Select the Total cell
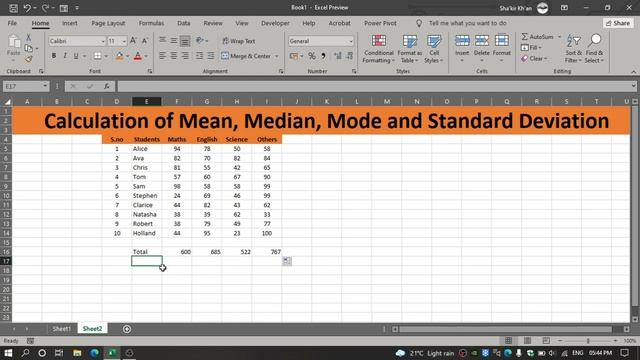The height and width of the screenshot is (360, 640). [147, 252]
